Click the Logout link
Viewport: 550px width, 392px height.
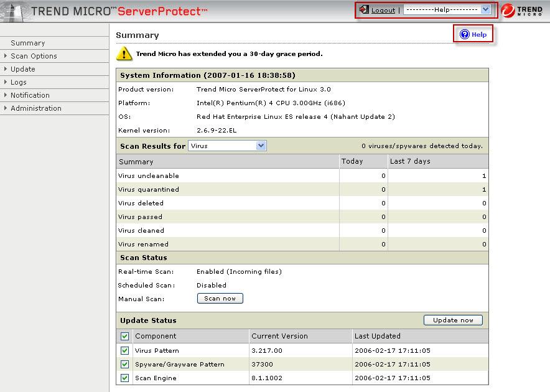click(x=383, y=10)
